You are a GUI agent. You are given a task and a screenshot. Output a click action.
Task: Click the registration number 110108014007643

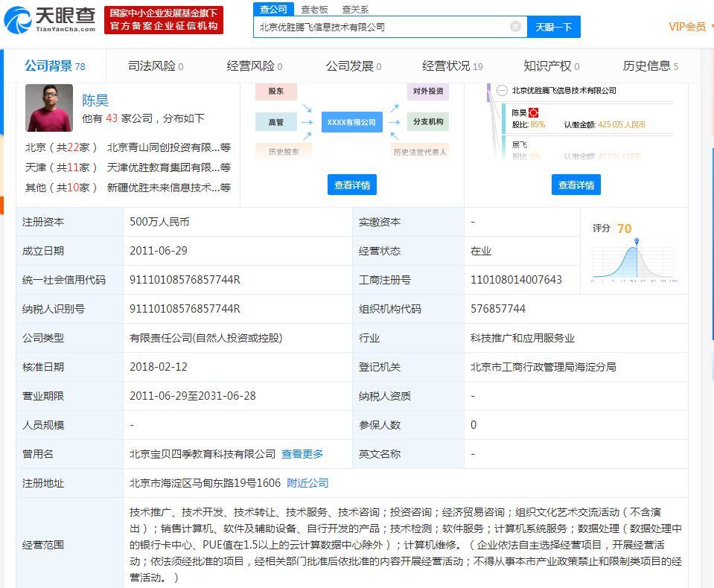(516, 279)
